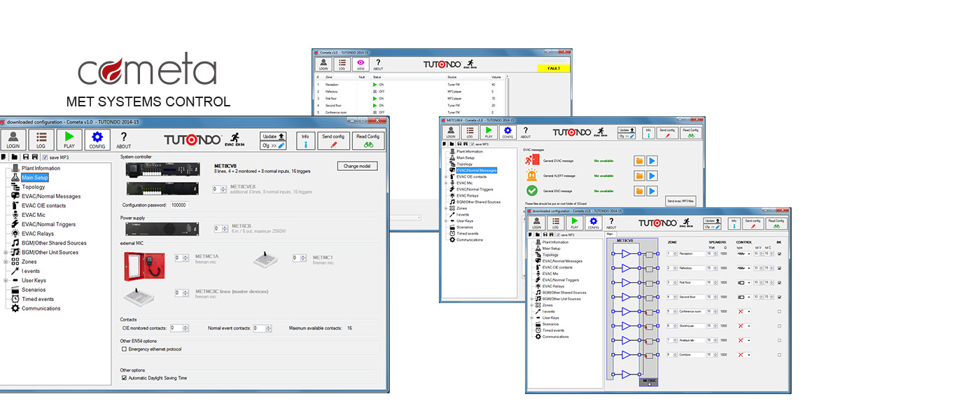Browse file for General ALERT message
This screenshot has height=420, width=980.
coord(640,176)
